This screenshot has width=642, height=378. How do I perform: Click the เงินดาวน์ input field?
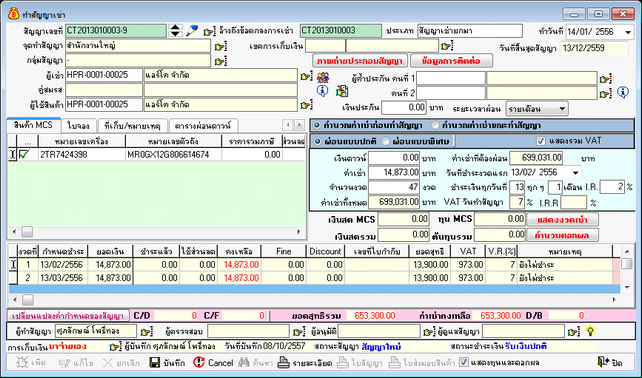pyautogui.click(x=394, y=158)
